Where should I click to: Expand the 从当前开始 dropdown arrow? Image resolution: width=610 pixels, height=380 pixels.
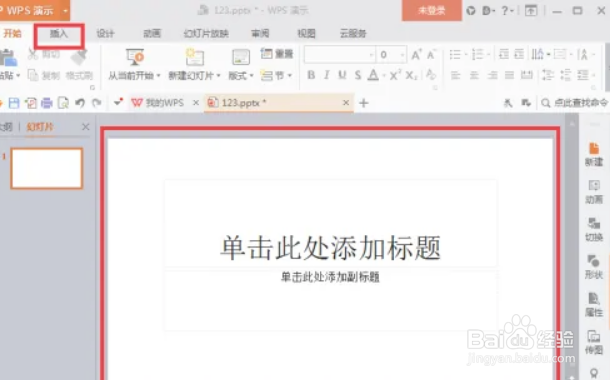158,76
